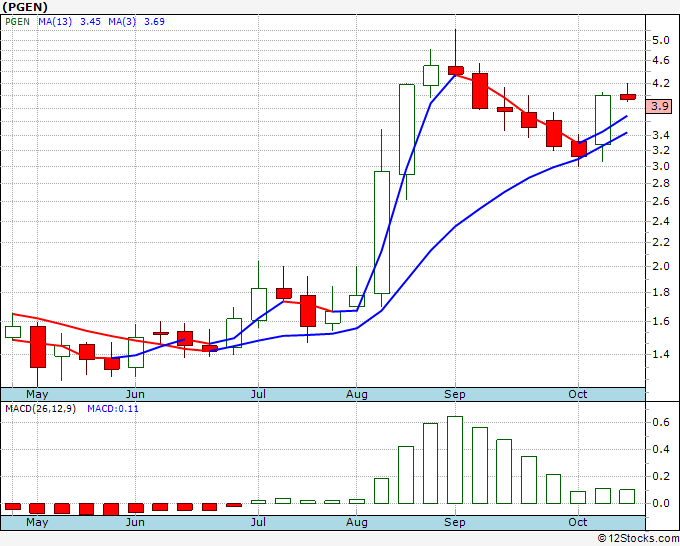Viewport: 680px width, 546px height.
Task: Click the 0.6 MACD axis label
Action: pyautogui.click(x=660, y=422)
